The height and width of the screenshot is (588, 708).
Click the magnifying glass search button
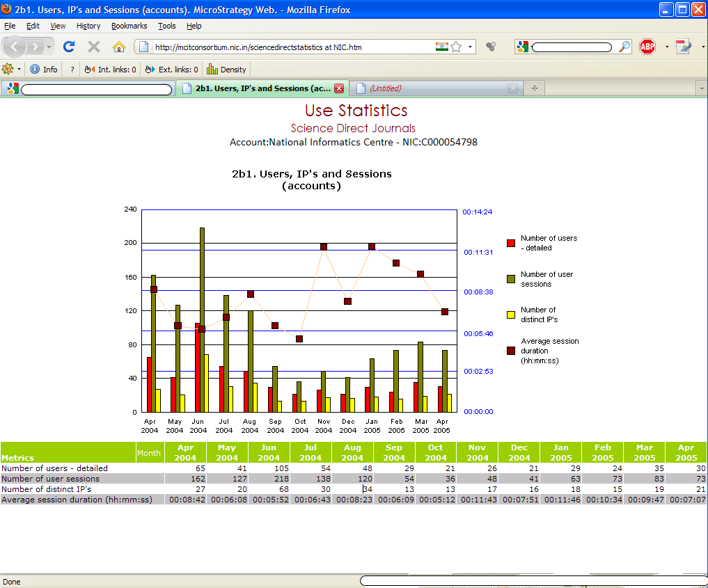tap(624, 47)
